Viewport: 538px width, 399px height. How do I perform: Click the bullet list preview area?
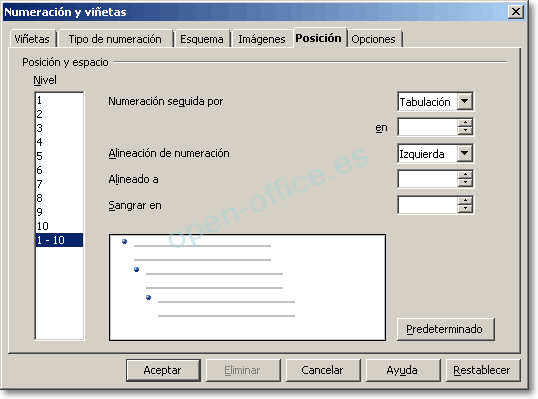coord(247,287)
